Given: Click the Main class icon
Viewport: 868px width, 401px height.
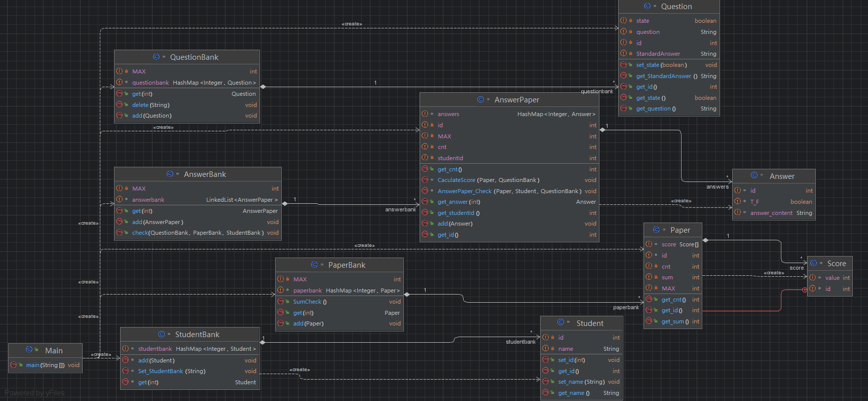Looking at the screenshot, I should coord(29,350).
